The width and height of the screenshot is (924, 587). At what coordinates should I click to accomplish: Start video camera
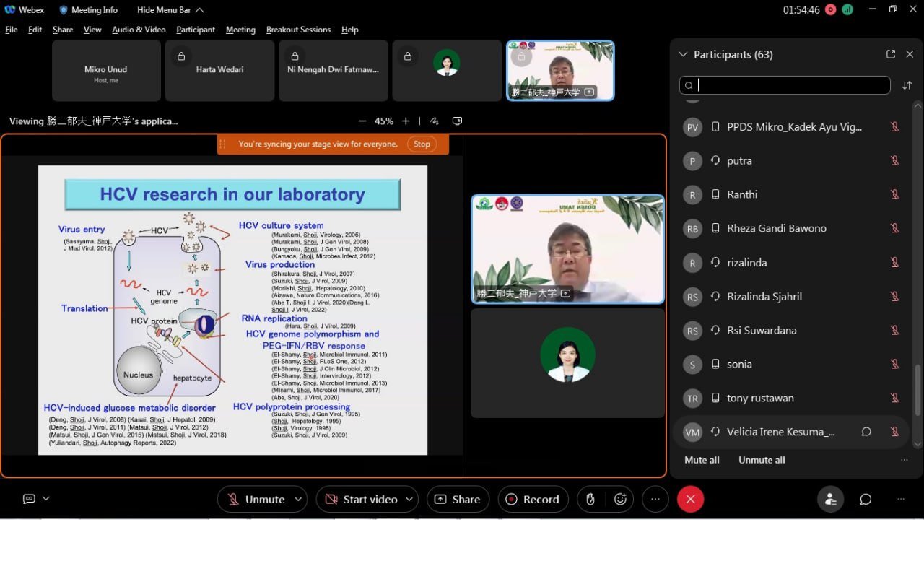point(361,499)
